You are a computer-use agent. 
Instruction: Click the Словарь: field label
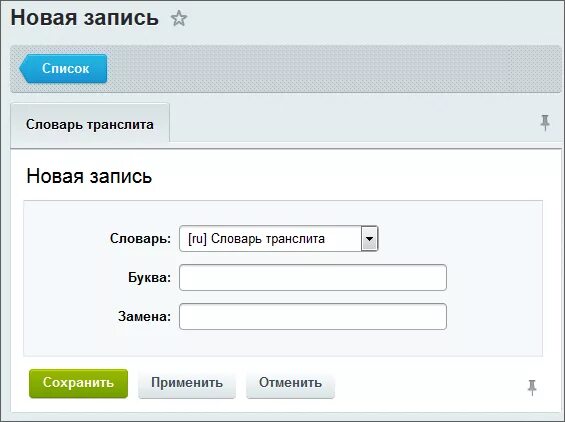pyautogui.click(x=140, y=239)
